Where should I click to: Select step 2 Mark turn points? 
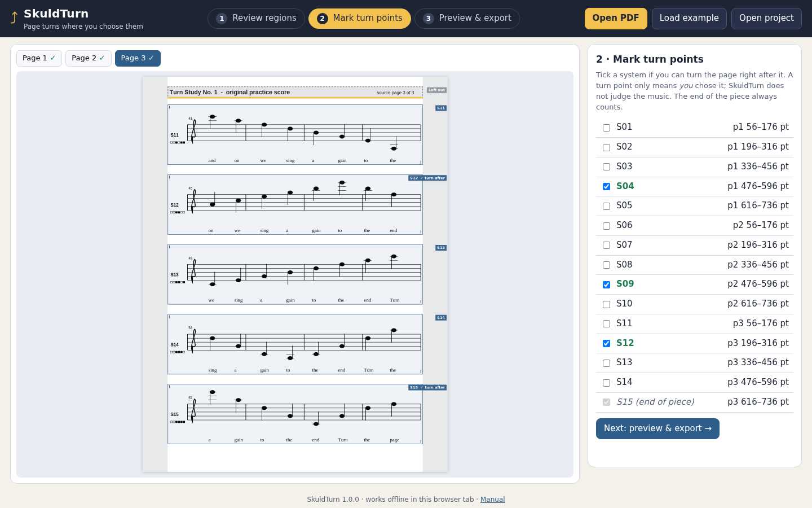coord(360,18)
